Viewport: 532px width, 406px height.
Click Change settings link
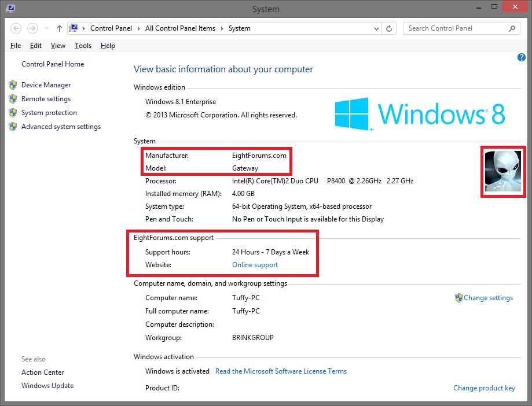click(x=488, y=298)
